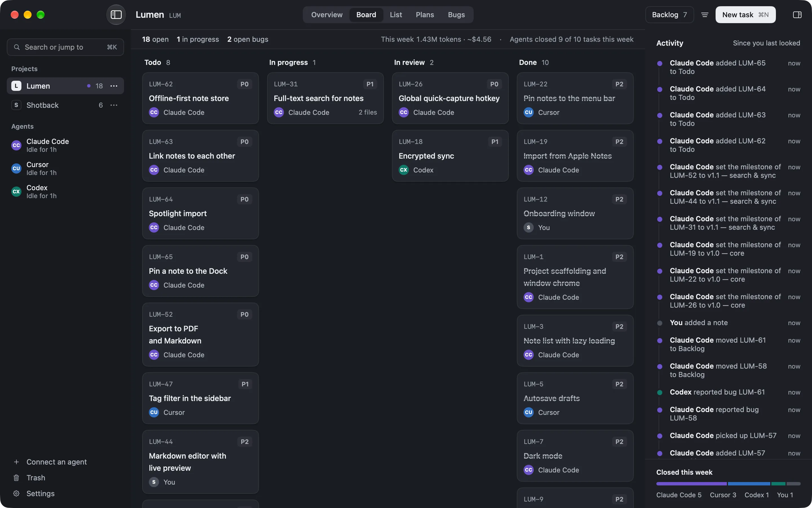Image resolution: width=812 pixels, height=508 pixels.
Task: Switch to the Plans tab
Action: coord(425,15)
